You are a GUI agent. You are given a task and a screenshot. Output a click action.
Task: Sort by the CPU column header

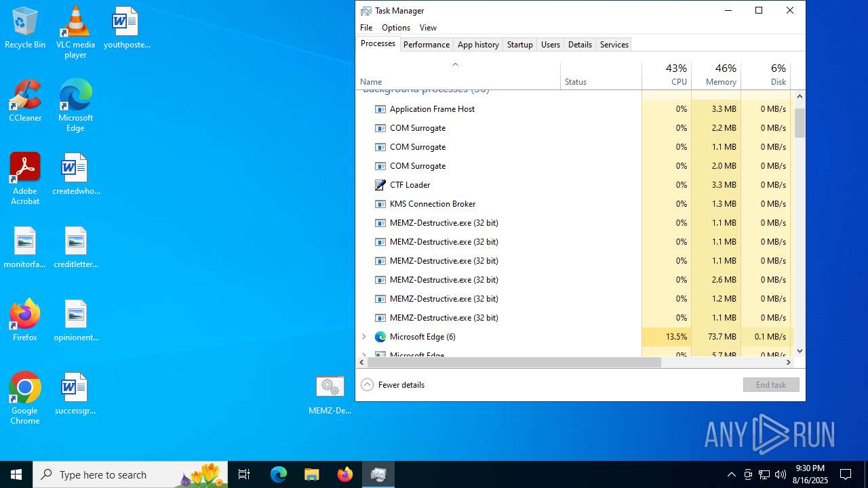pos(667,75)
